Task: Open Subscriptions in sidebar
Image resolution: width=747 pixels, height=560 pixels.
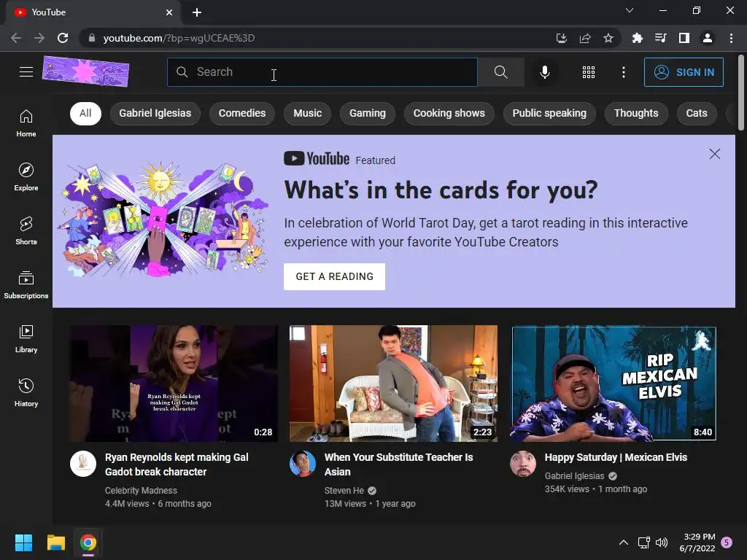Action: tap(26, 285)
